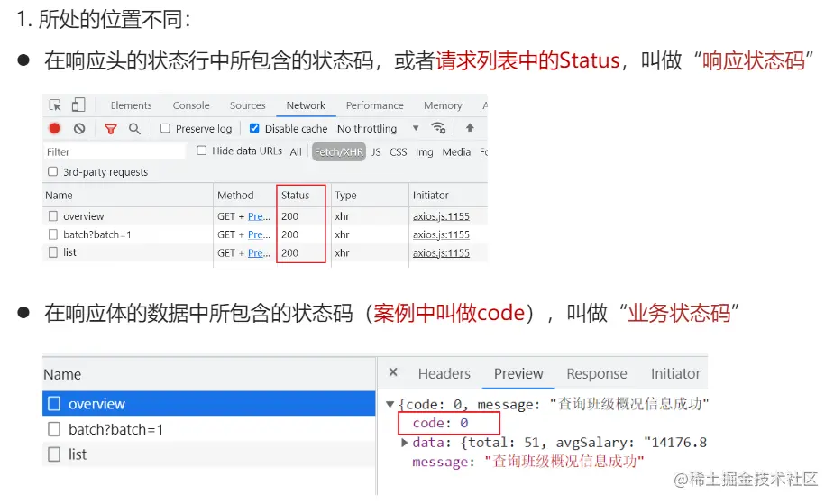Activate the inspect element picker icon
834x504 pixels.
tap(55, 105)
